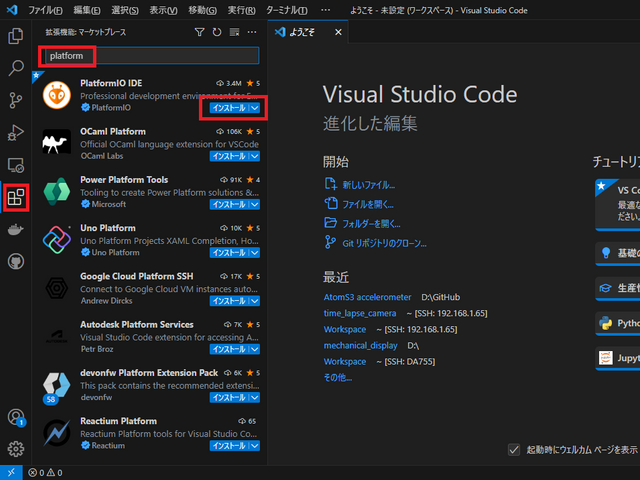Image resolution: width=640 pixels, height=480 pixels.
Task: Open Workspace [SSH: DA755] recent entry
Action: pos(380,362)
